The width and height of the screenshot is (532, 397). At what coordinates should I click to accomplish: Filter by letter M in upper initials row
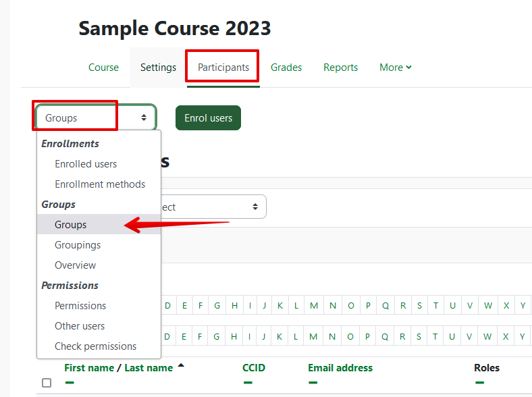coord(314,305)
